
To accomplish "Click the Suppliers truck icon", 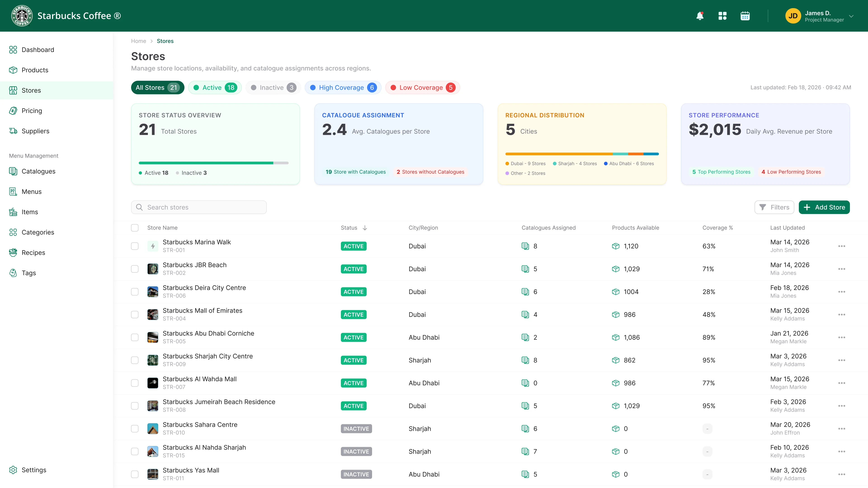I will pyautogui.click(x=13, y=131).
